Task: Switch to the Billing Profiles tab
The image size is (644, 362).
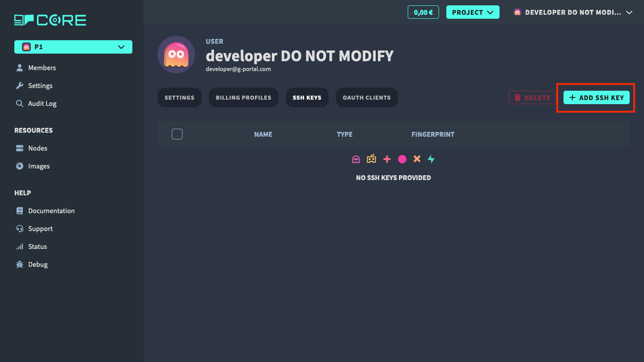Action: click(243, 97)
